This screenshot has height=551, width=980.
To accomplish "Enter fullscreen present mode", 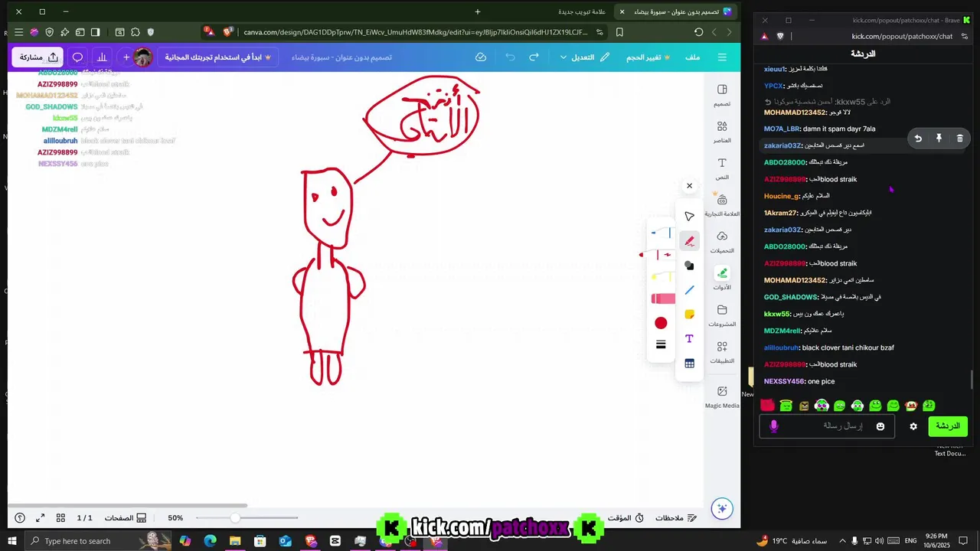I will (40, 518).
